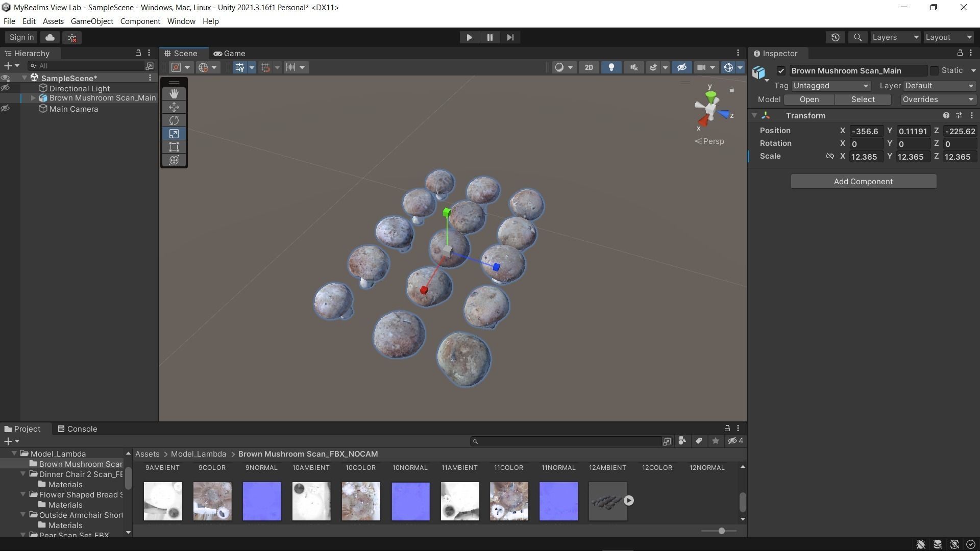The width and height of the screenshot is (980, 551).
Task: Click the model Open button
Action: coord(809,99)
